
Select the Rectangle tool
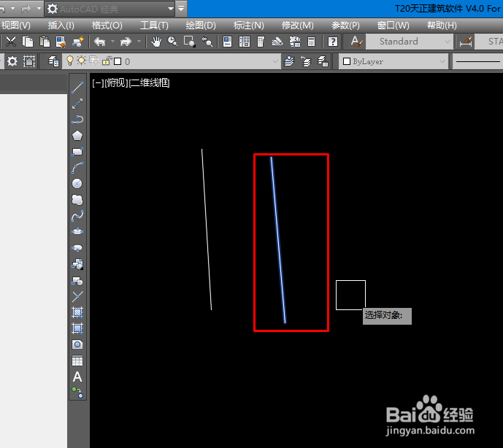[77, 151]
